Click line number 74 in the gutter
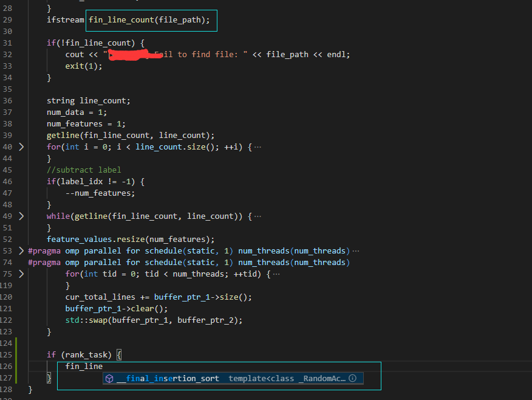 [x=7, y=262]
